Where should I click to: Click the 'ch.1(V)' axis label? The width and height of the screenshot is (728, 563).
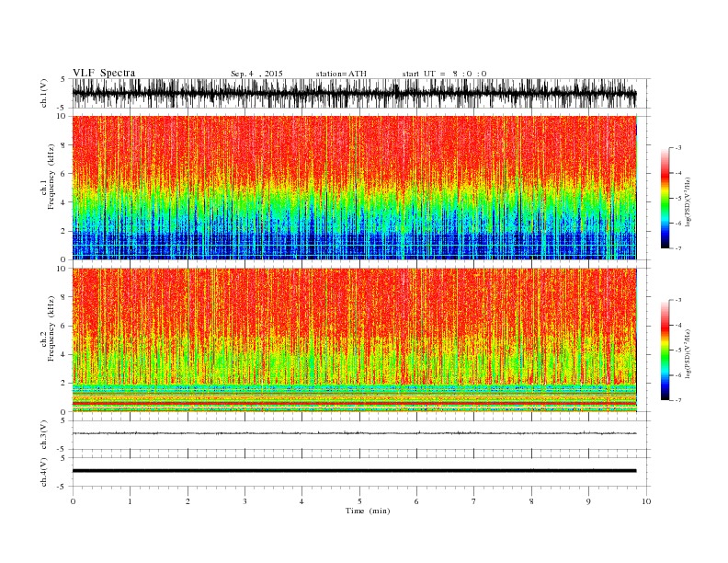44,95
